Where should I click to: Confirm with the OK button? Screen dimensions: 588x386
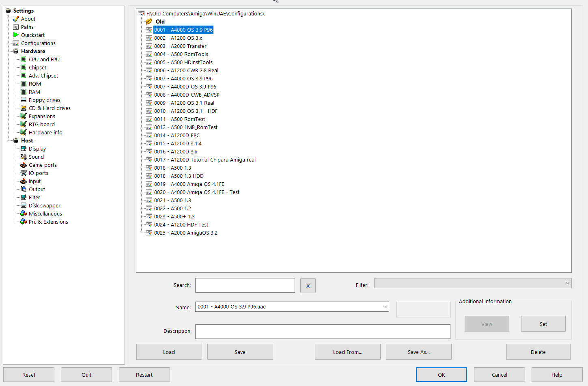click(442, 375)
